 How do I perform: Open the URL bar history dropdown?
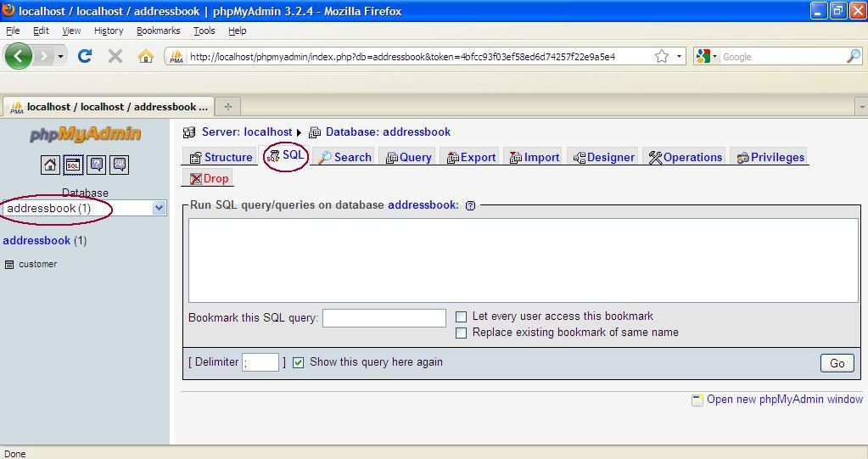pos(679,57)
